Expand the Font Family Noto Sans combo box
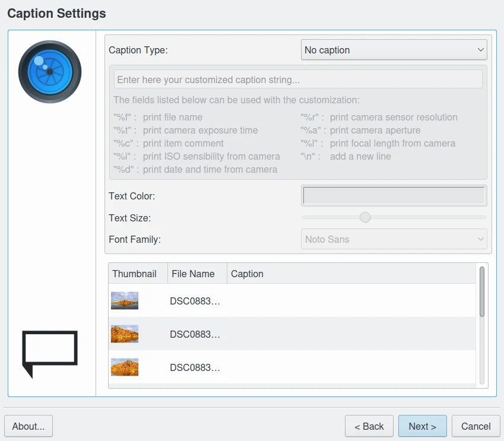The width and height of the screenshot is (504, 441). point(394,239)
